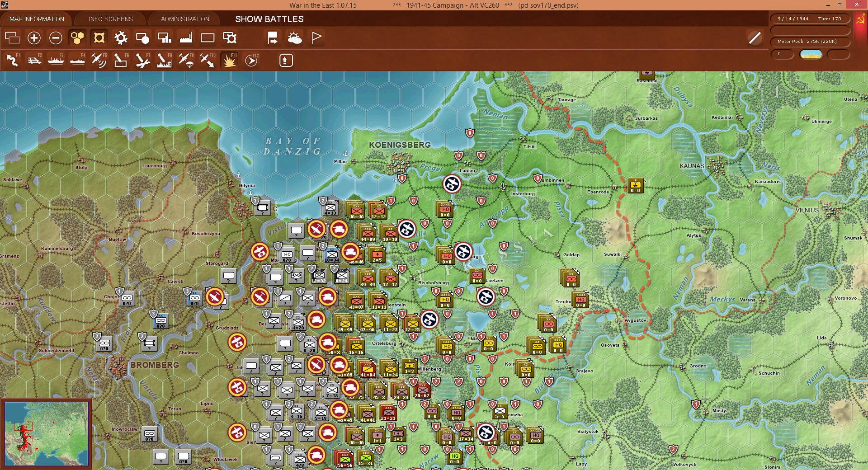Select the unit counter labeled 17=34
Image resolution: width=868 pixels, height=470 pixels.
[466, 434]
